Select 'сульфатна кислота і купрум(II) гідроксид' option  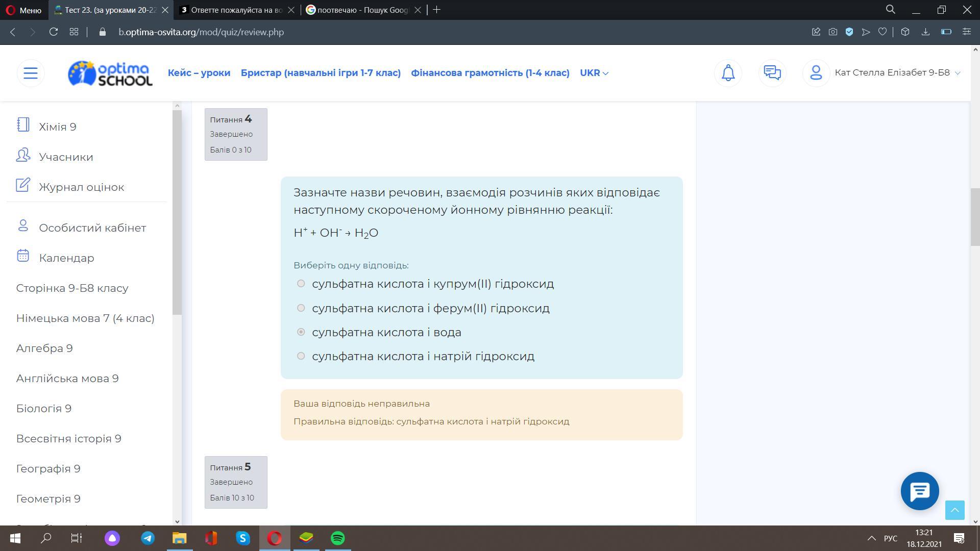click(x=301, y=284)
